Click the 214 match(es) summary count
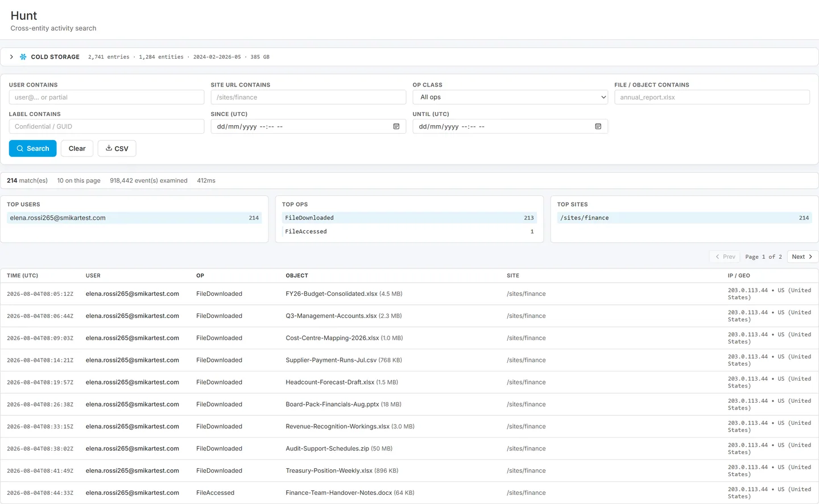This screenshot has width=819, height=504. click(x=27, y=181)
